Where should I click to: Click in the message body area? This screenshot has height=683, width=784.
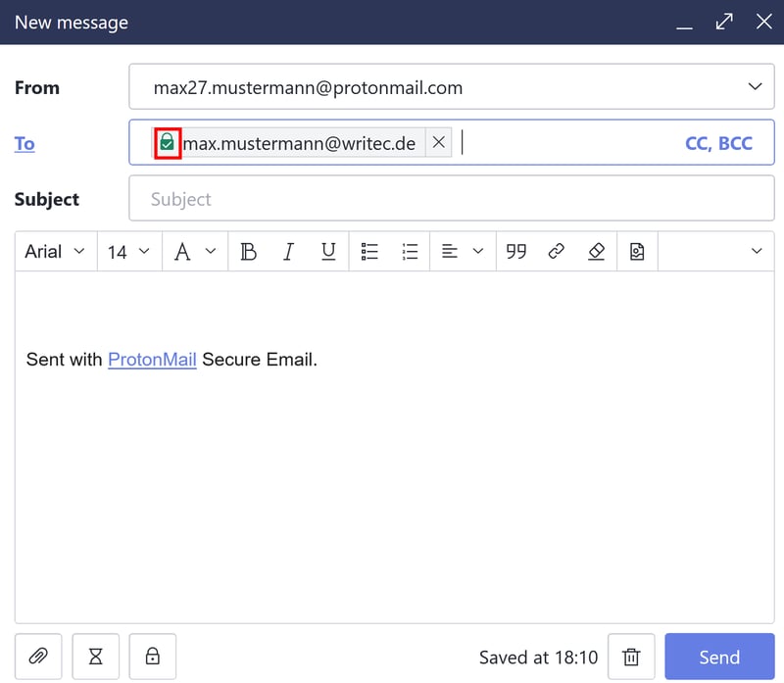click(395, 447)
